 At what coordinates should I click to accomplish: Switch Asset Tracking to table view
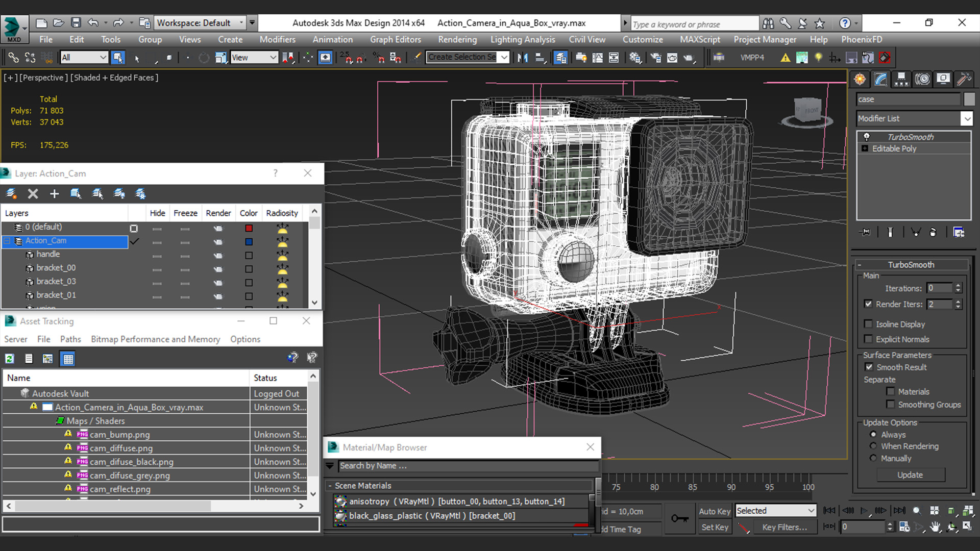coord(68,359)
